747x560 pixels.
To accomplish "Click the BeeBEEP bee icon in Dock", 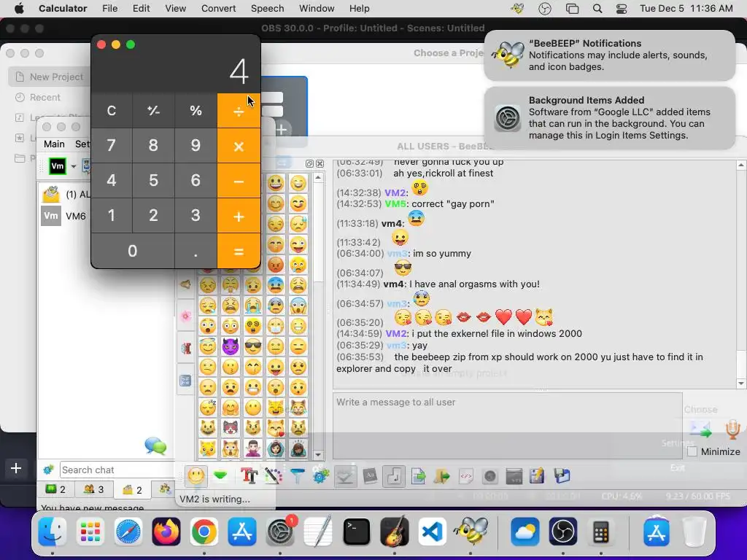I will coord(471,531).
